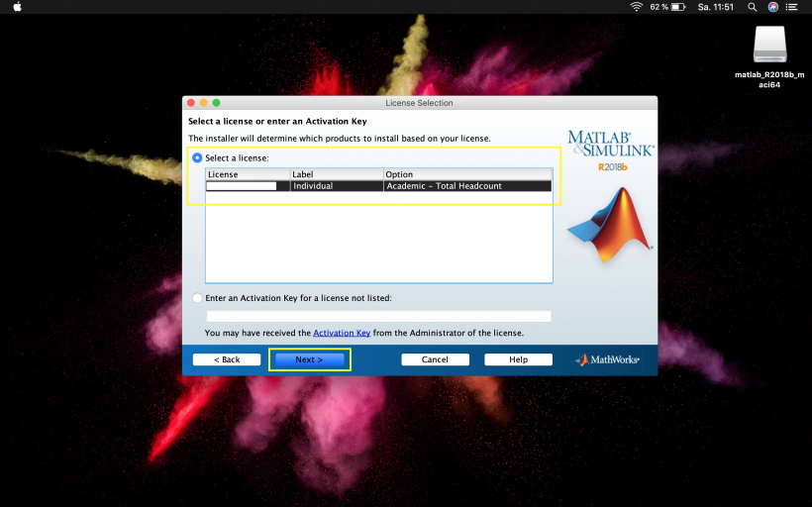
Task: Click the License column header
Action: pos(247,174)
